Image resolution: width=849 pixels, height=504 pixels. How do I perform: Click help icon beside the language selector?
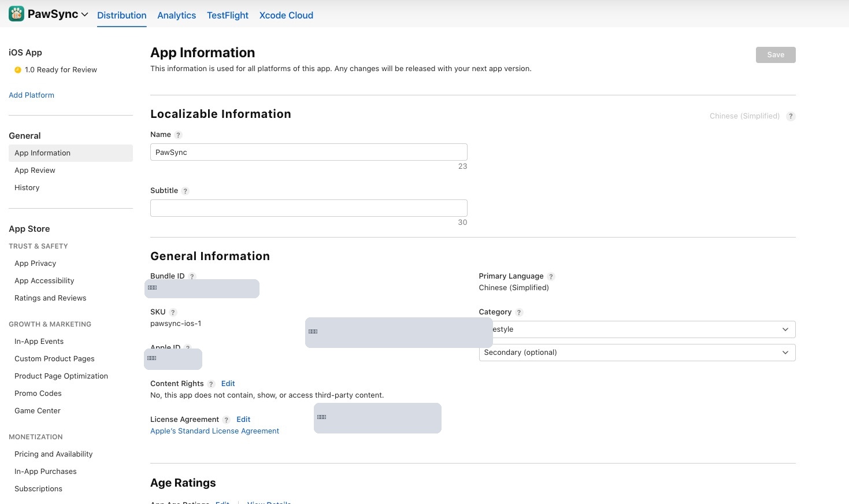791,116
